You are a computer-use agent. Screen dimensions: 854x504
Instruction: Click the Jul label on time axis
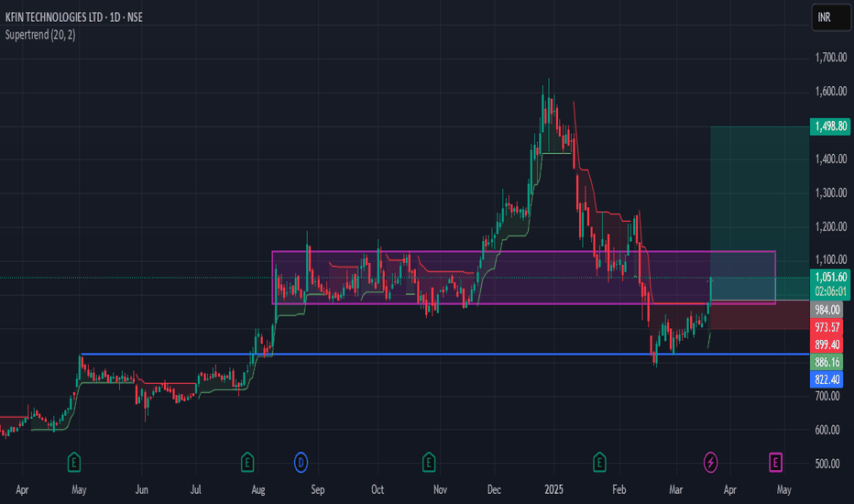pyautogui.click(x=195, y=490)
